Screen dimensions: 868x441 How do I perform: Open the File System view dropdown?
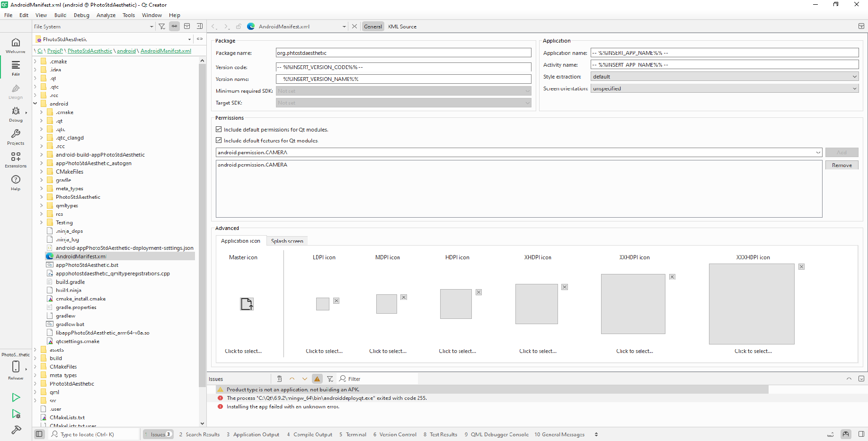pyautogui.click(x=94, y=26)
